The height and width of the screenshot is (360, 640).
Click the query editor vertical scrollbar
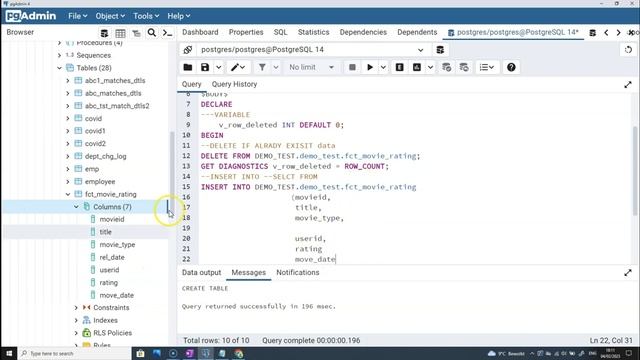(x=635, y=171)
